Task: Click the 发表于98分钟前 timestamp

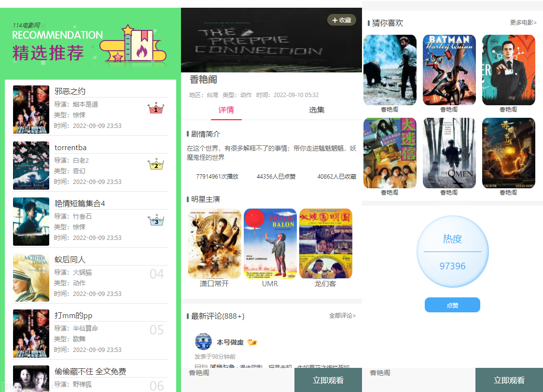Action: (x=215, y=357)
